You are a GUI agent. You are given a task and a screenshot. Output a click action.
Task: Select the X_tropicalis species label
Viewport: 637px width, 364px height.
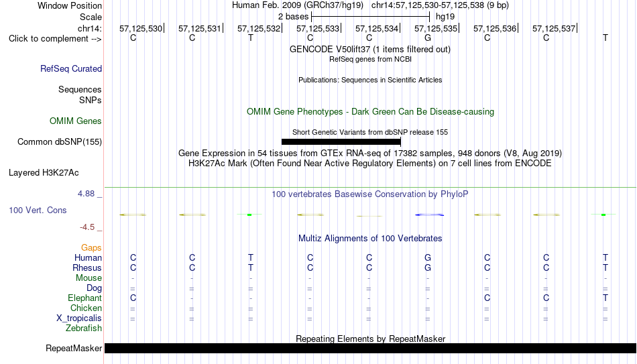[79, 318]
